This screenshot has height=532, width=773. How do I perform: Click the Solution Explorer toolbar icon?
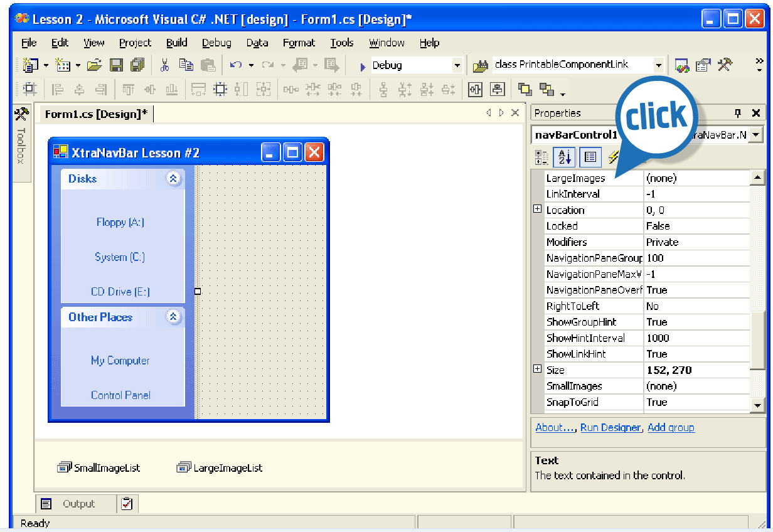pyautogui.click(x=682, y=65)
